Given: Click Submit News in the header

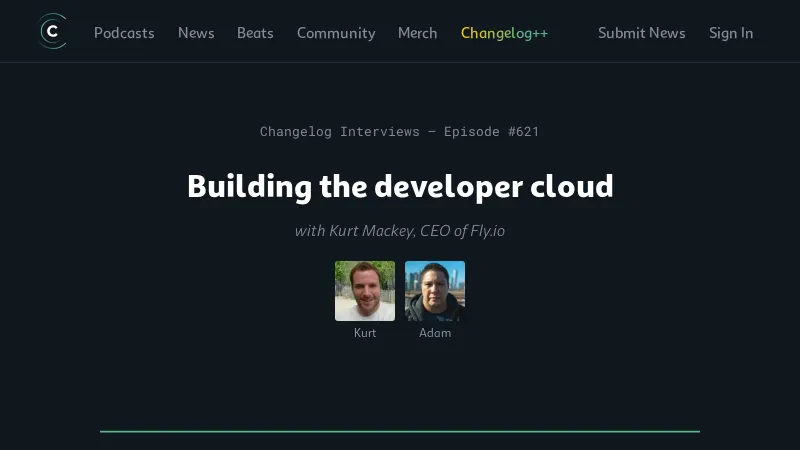Looking at the screenshot, I should [641, 33].
